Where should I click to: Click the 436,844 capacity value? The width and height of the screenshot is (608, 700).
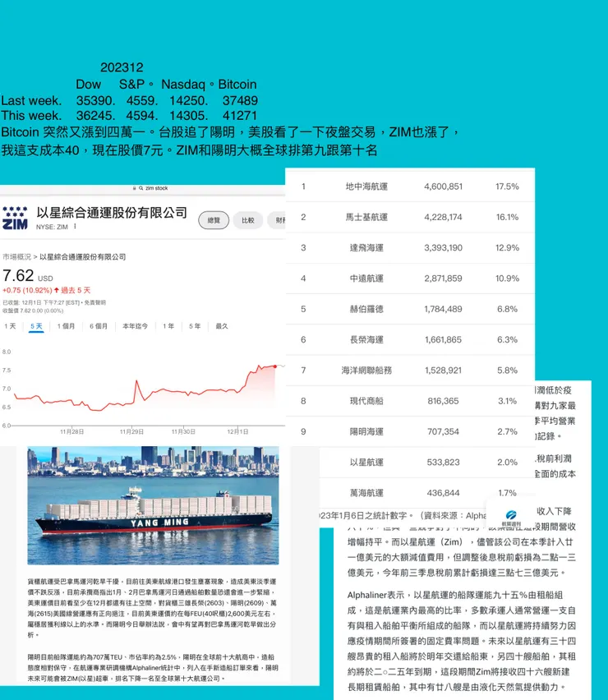pos(444,493)
